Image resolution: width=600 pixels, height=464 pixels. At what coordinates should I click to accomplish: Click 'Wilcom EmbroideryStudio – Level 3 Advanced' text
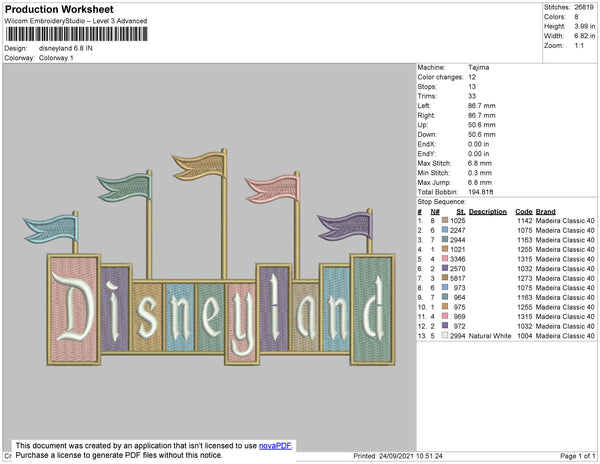click(x=76, y=21)
